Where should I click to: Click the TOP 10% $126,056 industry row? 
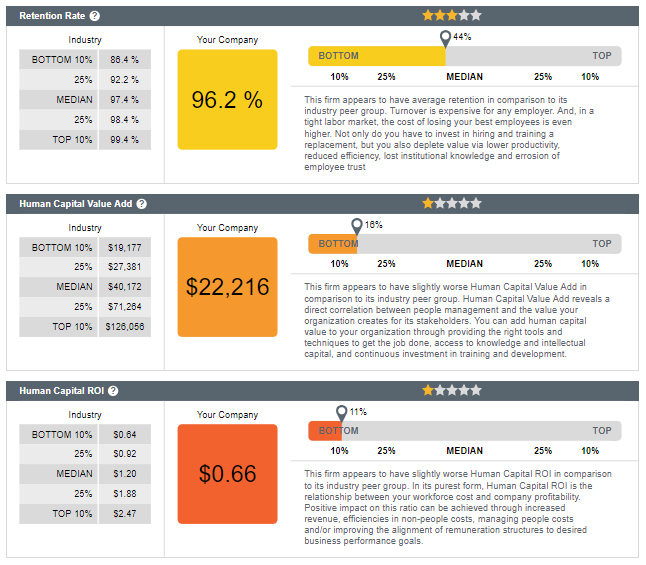click(x=85, y=327)
